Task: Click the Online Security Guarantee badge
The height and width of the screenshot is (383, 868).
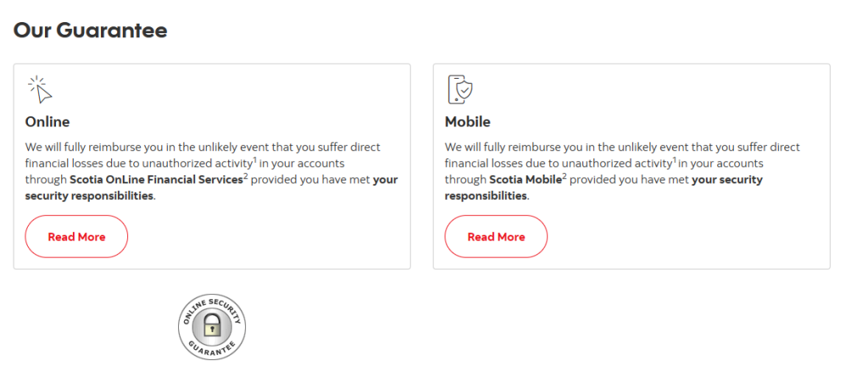Action: [212, 327]
